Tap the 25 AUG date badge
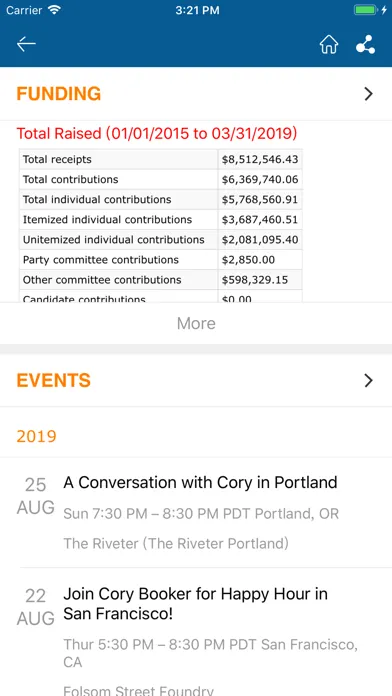392x696 pixels. pyautogui.click(x=36, y=496)
